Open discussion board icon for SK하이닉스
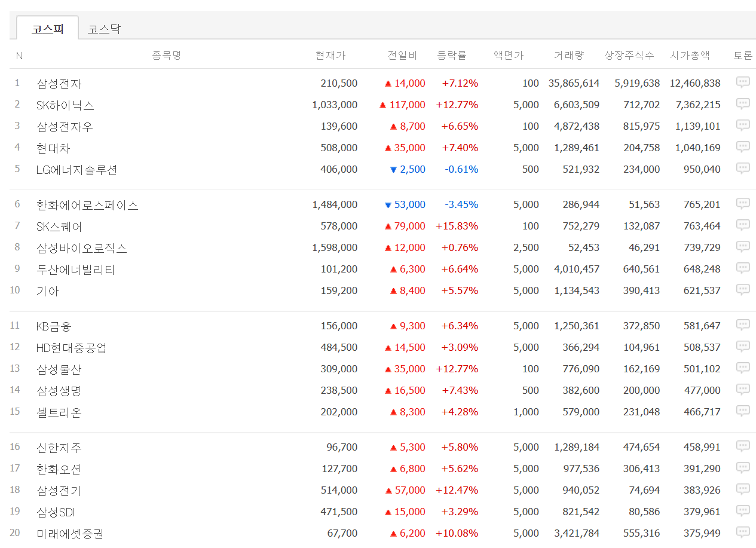This screenshot has width=756, height=548. [x=743, y=104]
